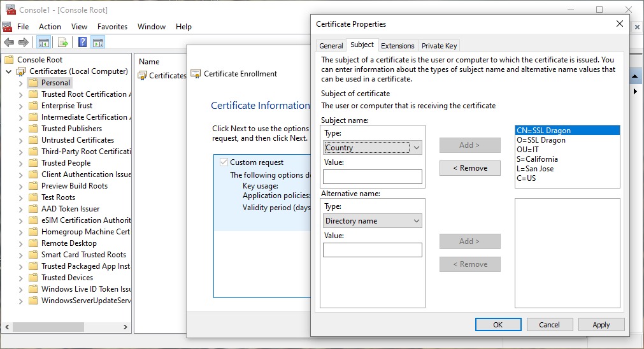
Task: Click the Subject name Value field
Action: [x=373, y=176]
